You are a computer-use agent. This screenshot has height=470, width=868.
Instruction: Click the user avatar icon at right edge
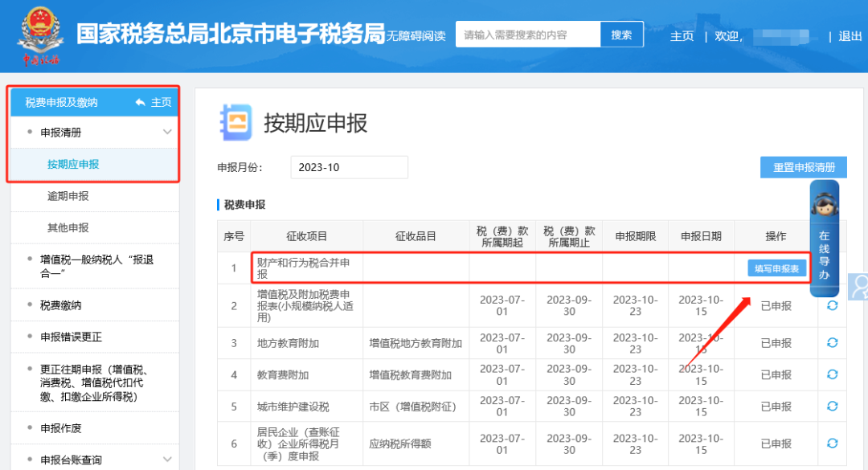[x=860, y=286]
